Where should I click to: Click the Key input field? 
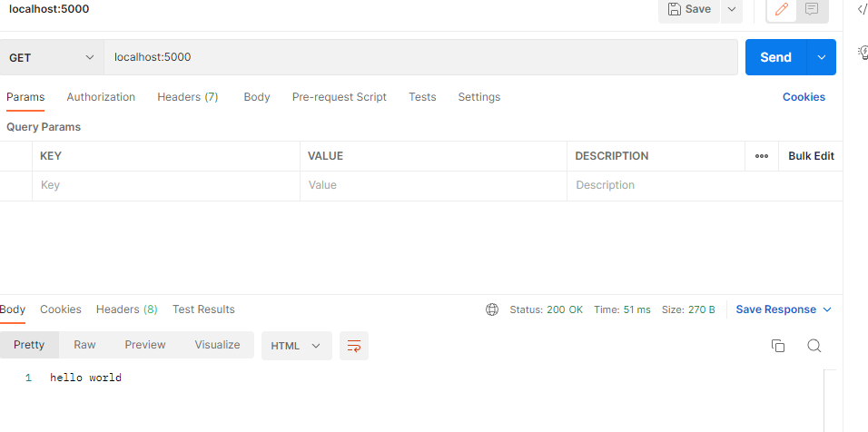tap(166, 185)
